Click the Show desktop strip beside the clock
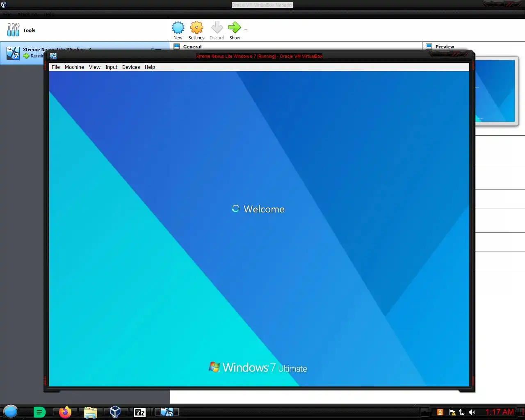Screen dimensions: 525x420 [x=522, y=412]
